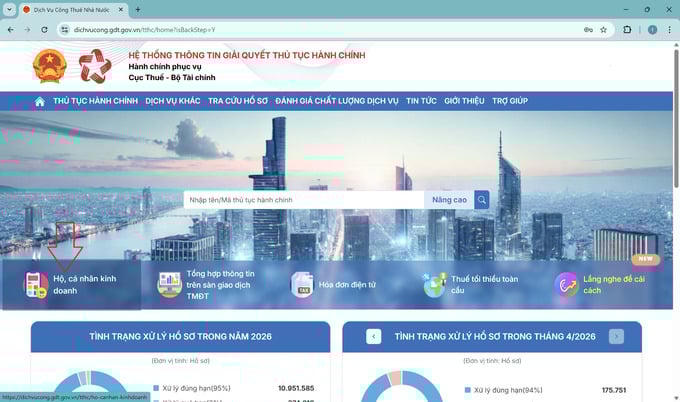Click Thuế tối thiểu toàn cầu icon
680x402 pixels.
click(434, 285)
